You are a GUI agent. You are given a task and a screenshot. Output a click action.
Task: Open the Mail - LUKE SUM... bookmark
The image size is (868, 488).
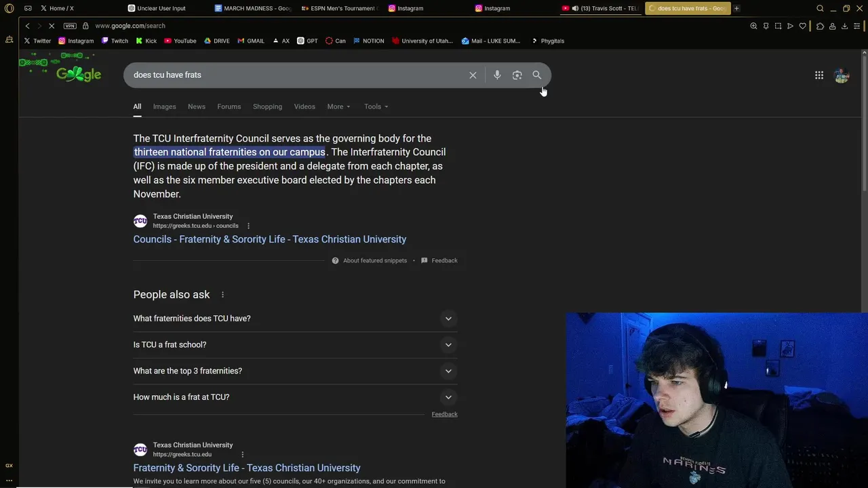coord(490,41)
